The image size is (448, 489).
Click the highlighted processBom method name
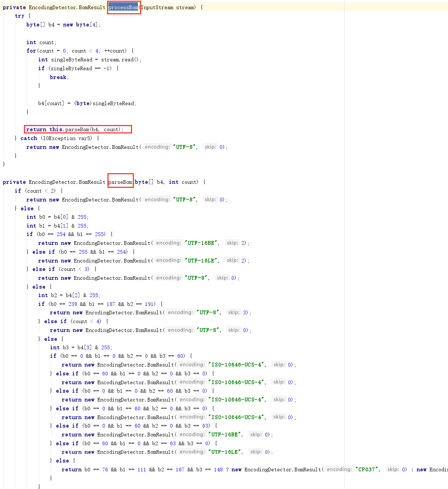(124, 7)
